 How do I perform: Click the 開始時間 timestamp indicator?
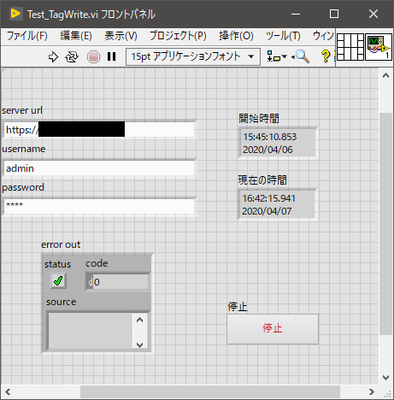[x=278, y=143]
